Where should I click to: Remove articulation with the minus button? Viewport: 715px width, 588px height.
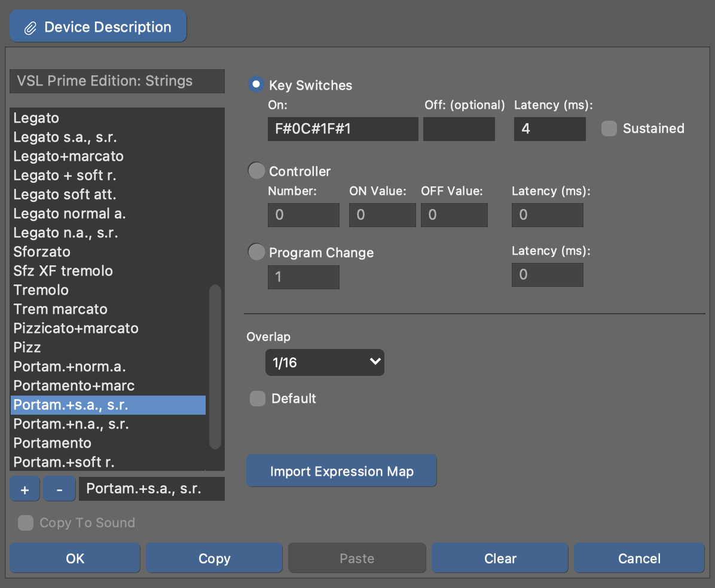[x=59, y=489]
